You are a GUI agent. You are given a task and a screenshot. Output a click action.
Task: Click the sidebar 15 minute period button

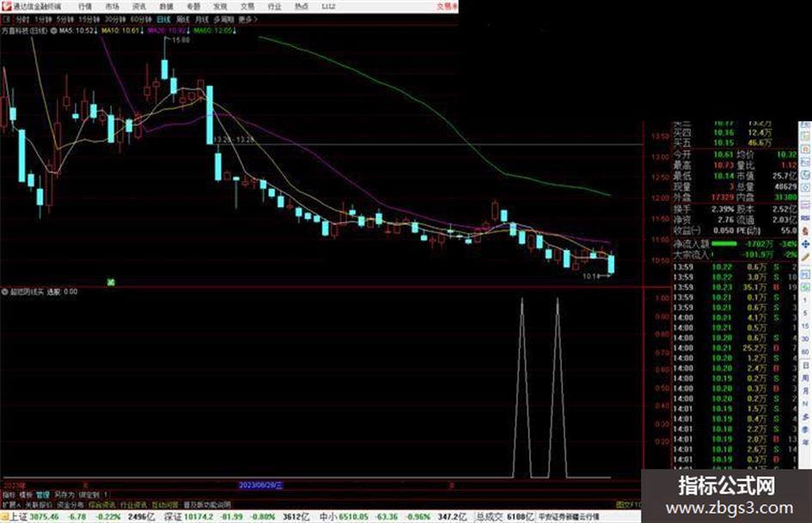[805, 326]
